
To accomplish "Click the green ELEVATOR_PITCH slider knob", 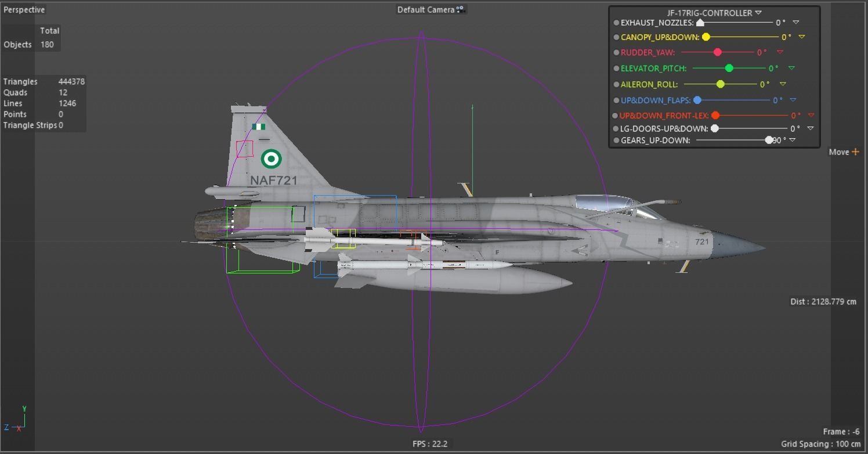I will (x=729, y=69).
